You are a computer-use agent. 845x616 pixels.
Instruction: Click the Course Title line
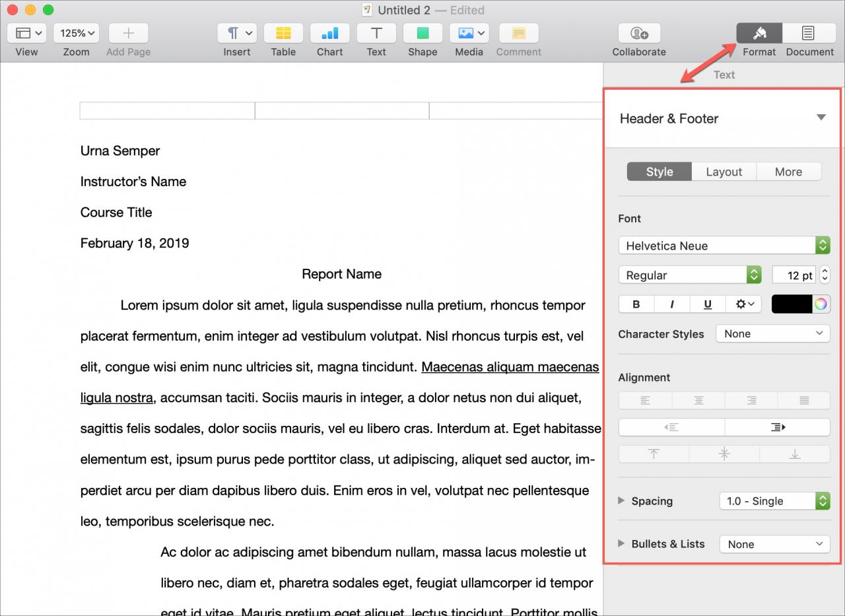[116, 213]
